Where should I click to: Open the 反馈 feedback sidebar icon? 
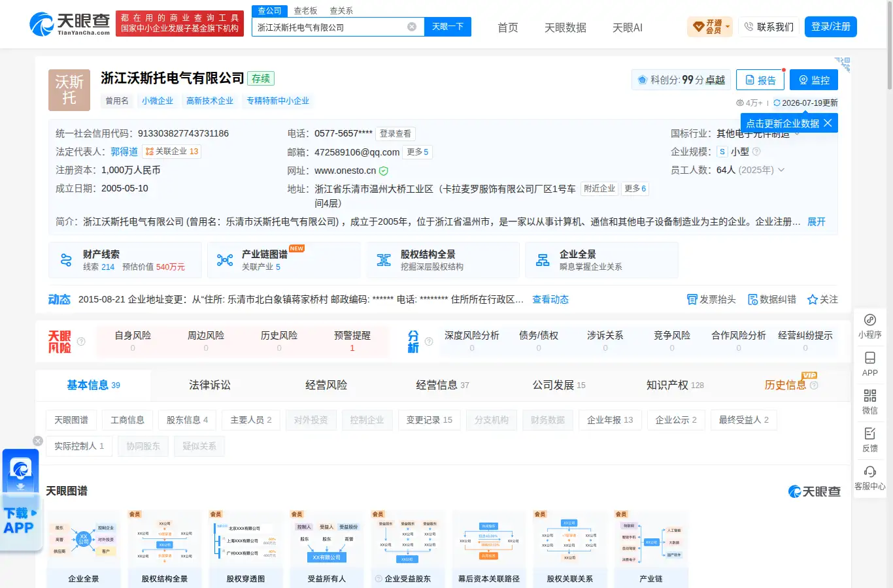pos(870,440)
